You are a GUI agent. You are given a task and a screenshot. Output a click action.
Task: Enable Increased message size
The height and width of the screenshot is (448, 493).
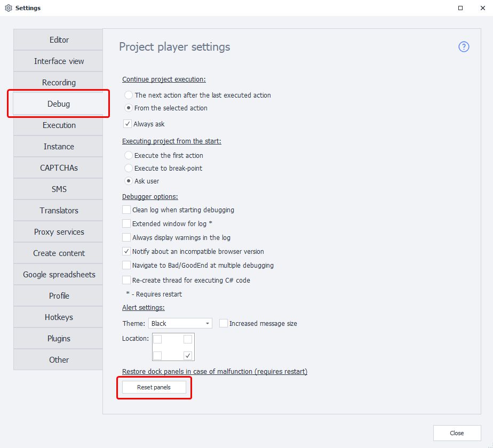(224, 323)
